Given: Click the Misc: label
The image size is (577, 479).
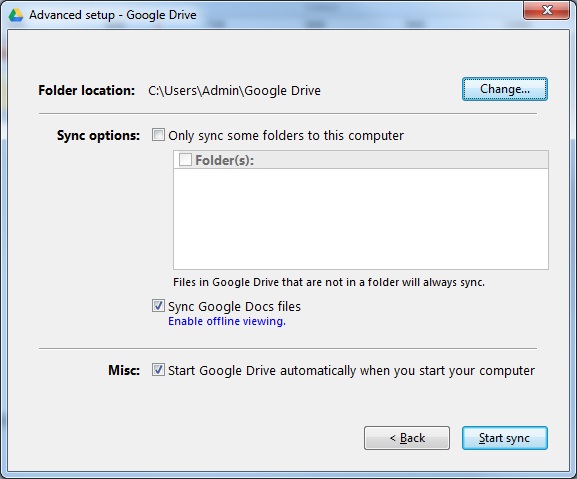Looking at the screenshot, I should tap(124, 370).
